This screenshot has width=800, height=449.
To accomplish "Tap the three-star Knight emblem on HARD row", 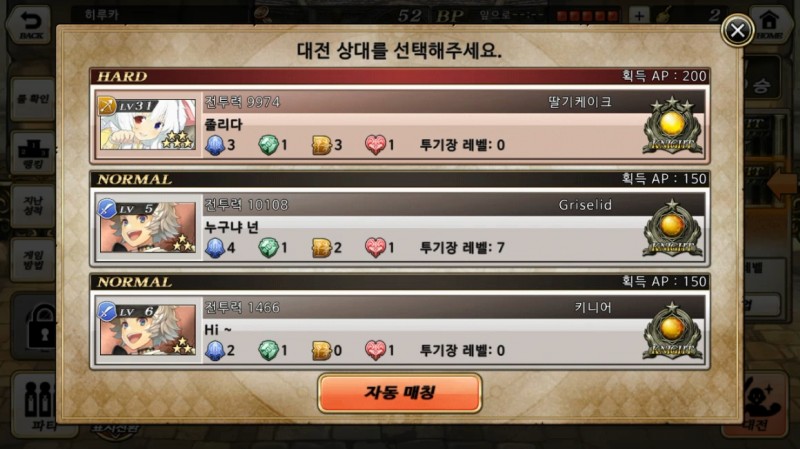I will (672, 125).
